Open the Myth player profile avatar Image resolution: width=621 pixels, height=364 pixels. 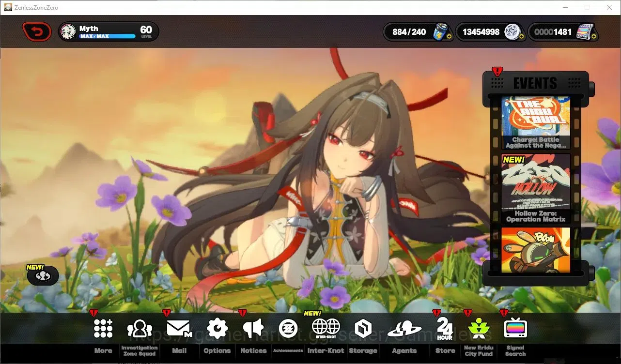pos(68,32)
